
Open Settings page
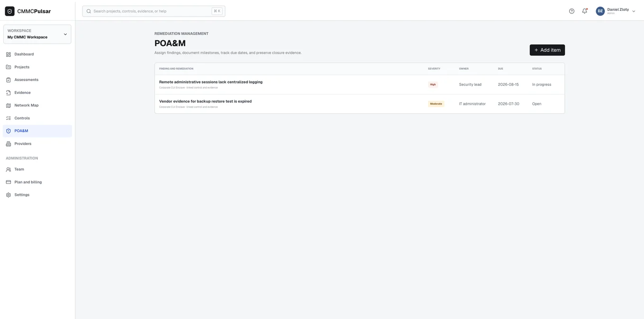click(37, 195)
